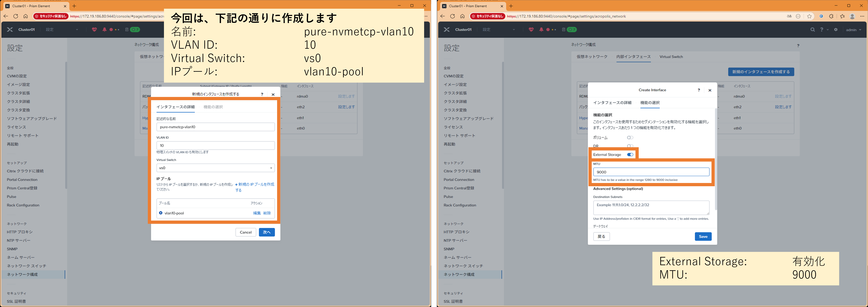Open settings gear icon in right header

coord(836,30)
